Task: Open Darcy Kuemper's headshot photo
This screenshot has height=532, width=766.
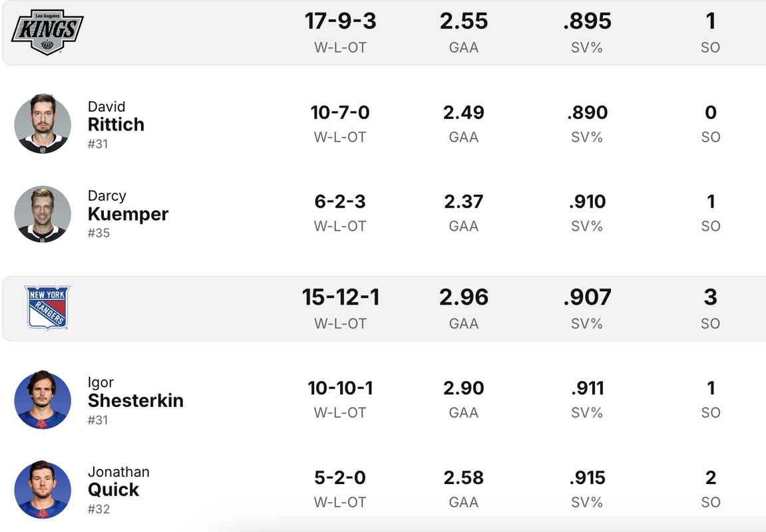Action: (x=43, y=213)
